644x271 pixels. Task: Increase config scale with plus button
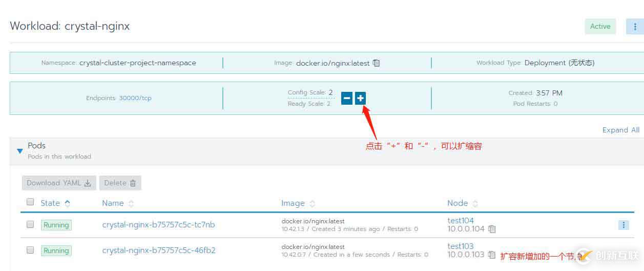tap(360, 98)
